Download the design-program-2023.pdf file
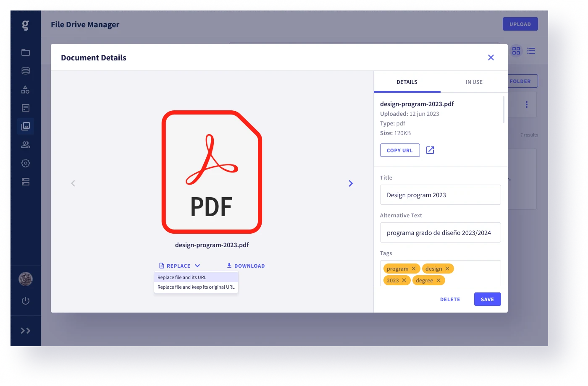The image size is (588, 386). (246, 265)
